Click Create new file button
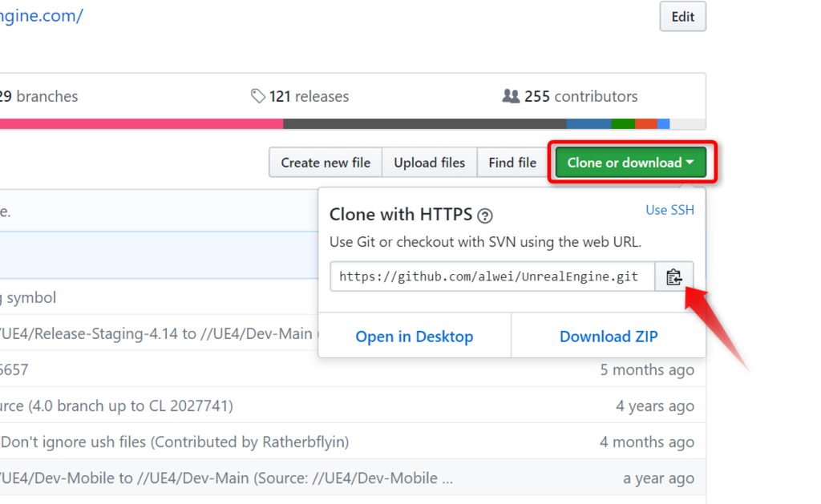The width and height of the screenshot is (821, 504). (326, 163)
